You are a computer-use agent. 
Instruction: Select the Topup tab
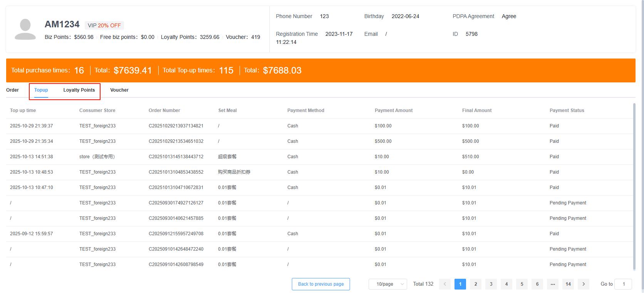click(41, 90)
